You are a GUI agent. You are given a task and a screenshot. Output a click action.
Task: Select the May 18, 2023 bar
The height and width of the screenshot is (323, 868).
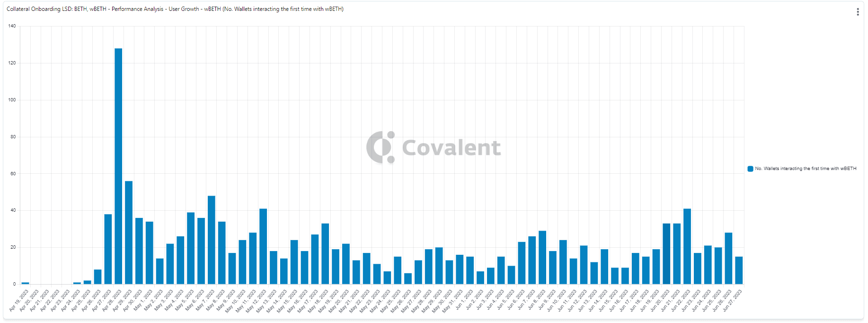[325, 254]
